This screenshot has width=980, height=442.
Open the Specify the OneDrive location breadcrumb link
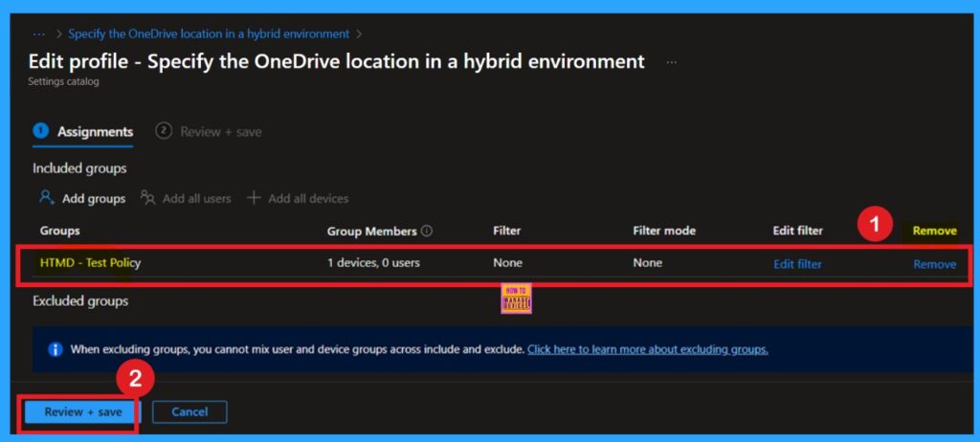(x=209, y=33)
